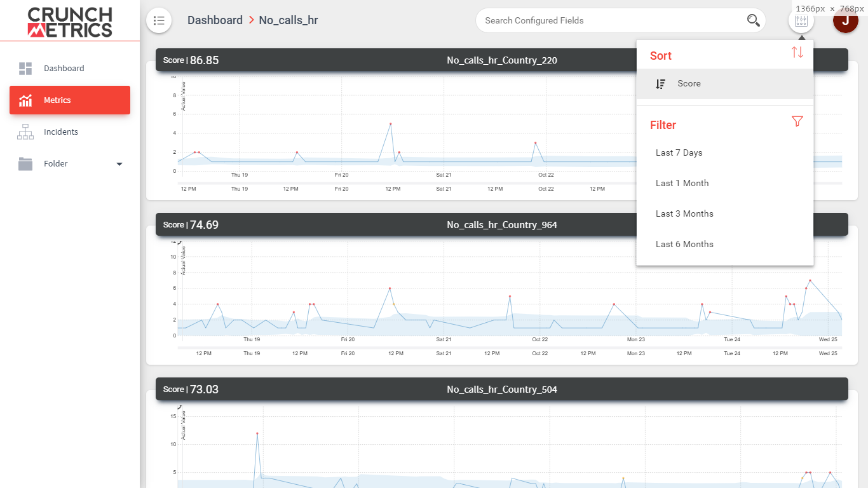Open the No_calls_hr_Country_964 chart title
This screenshot has height=488, width=868.
coord(502,225)
